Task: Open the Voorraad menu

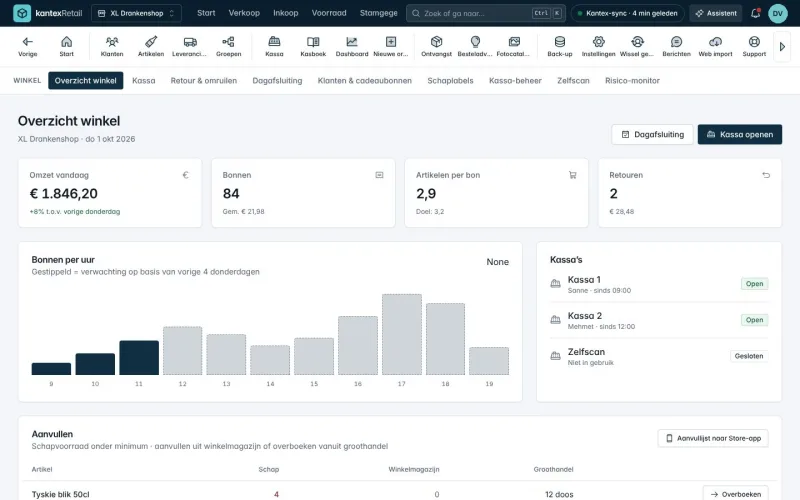Action: (x=329, y=13)
